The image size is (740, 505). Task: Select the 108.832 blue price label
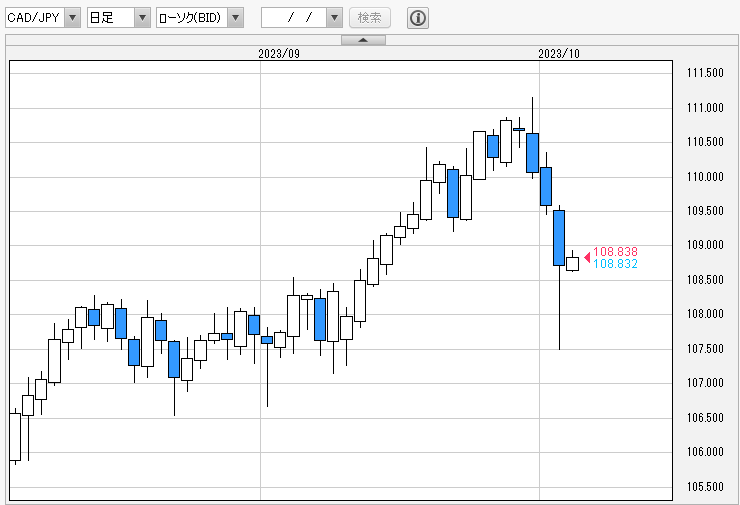click(615, 264)
